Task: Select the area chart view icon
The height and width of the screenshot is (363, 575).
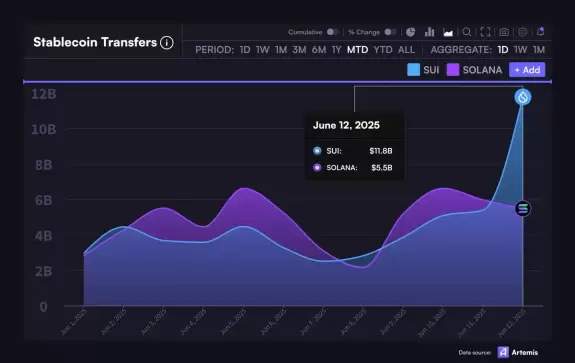Action: (x=448, y=33)
